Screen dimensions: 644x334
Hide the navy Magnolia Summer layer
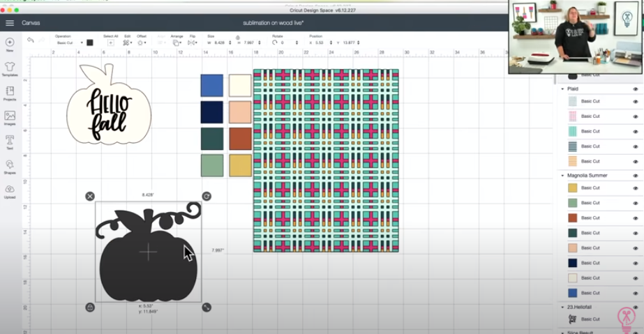(x=636, y=264)
